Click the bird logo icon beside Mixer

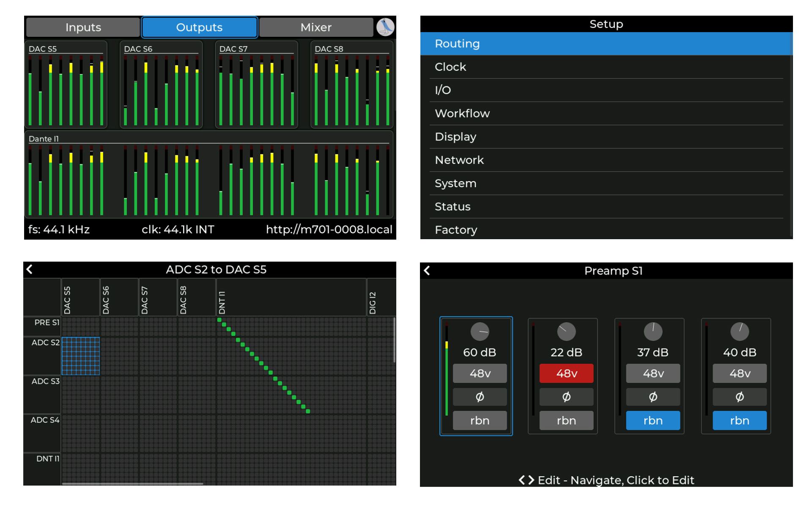click(x=385, y=27)
